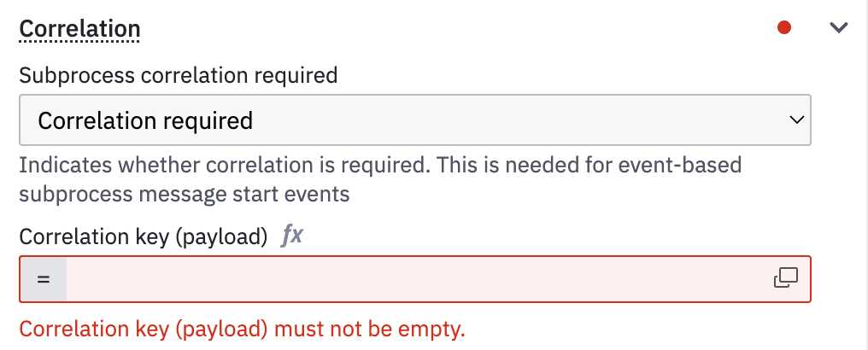Click the equals sign expression prefix
This screenshot has height=350, width=868.
44,279
